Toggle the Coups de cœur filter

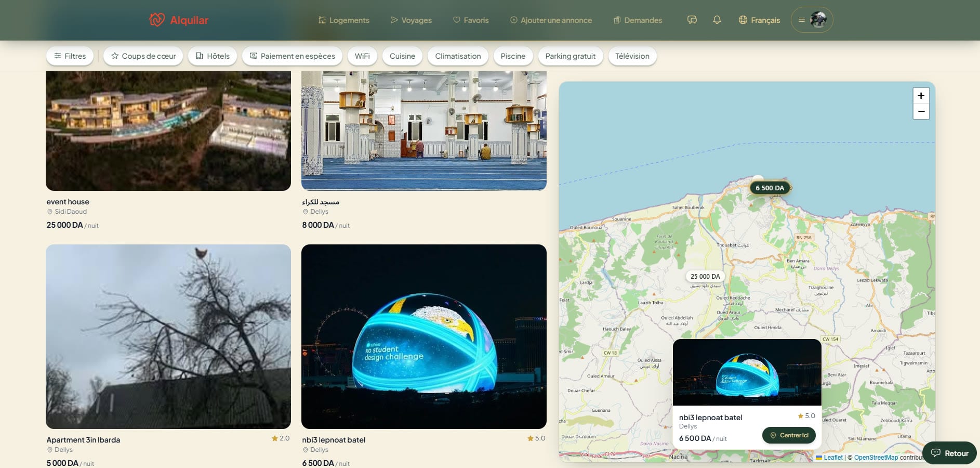tap(143, 56)
